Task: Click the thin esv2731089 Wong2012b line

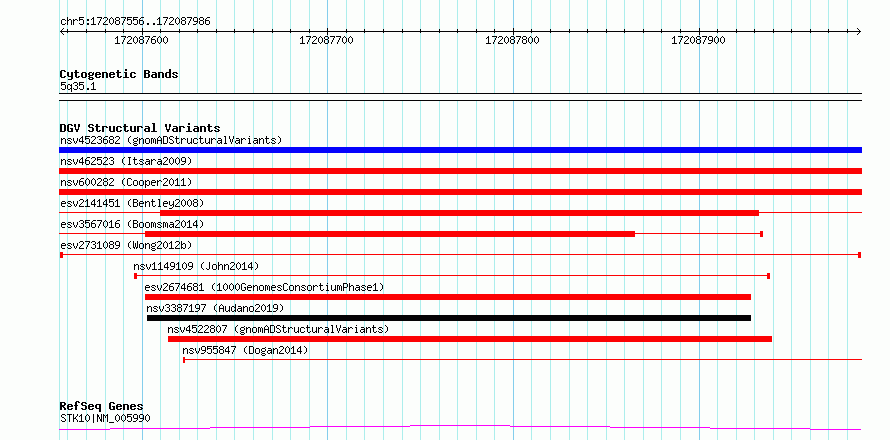Action: (x=460, y=255)
